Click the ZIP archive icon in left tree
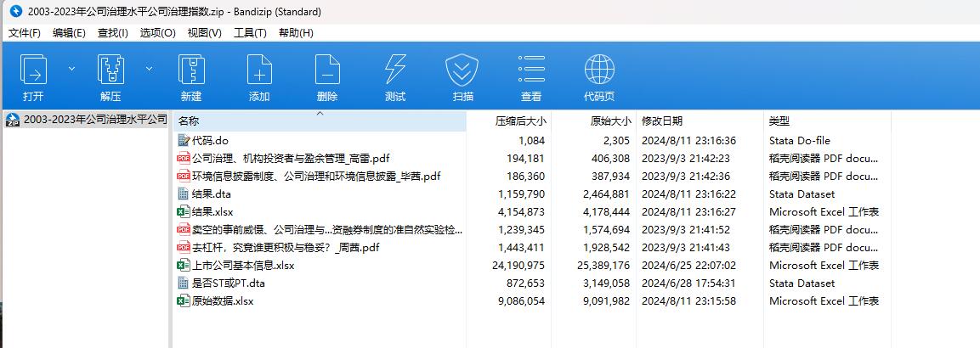The height and width of the screenshot is (348, 980). [x=13, y=120]
